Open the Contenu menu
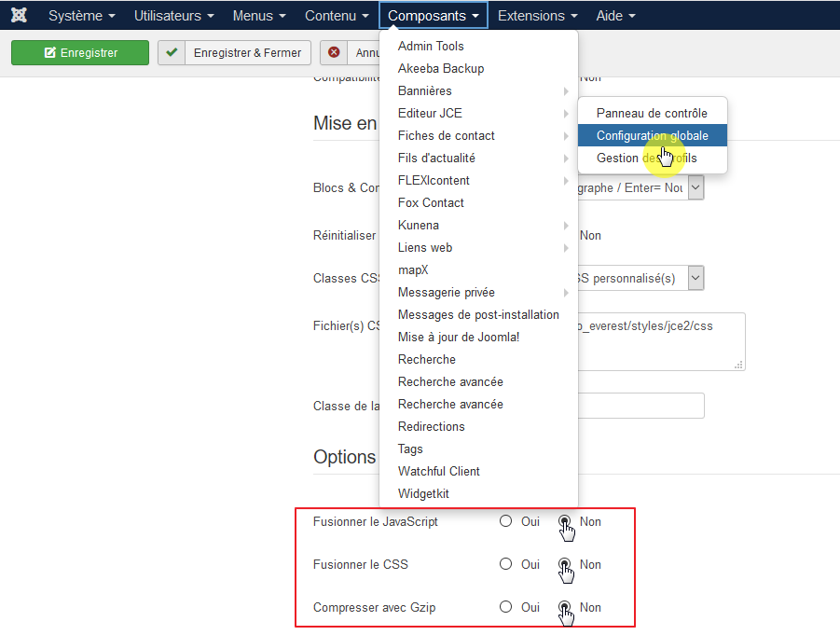The height and width of the screenshot is (635, 840). tap(337, 16)
